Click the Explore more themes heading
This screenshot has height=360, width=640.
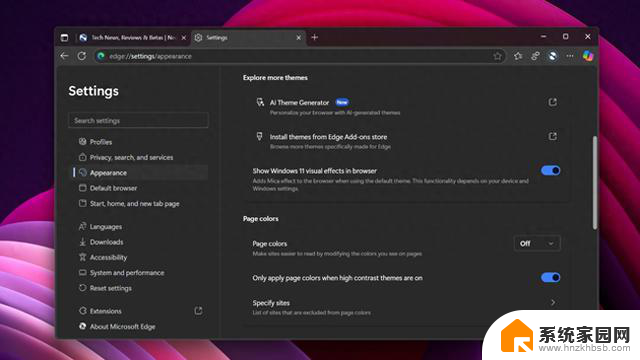click(275, 78)
